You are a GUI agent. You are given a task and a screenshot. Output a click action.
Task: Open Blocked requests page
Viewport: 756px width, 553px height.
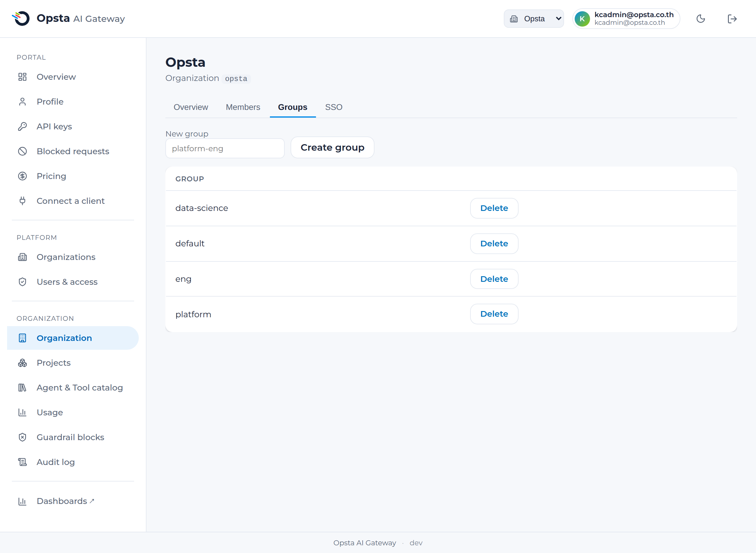[73, 151]
